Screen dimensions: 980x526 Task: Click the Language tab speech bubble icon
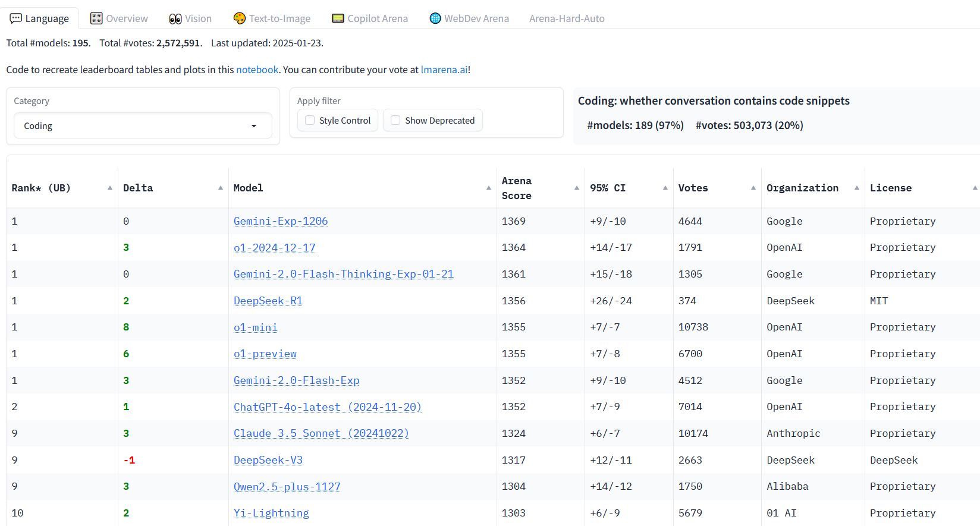[16, 18]
